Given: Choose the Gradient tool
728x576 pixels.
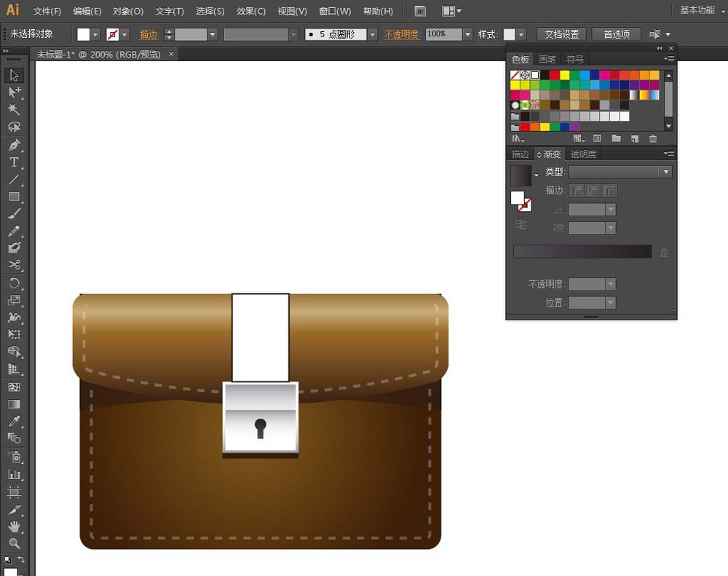Looking at the screenshot, I should coord(14,404).
